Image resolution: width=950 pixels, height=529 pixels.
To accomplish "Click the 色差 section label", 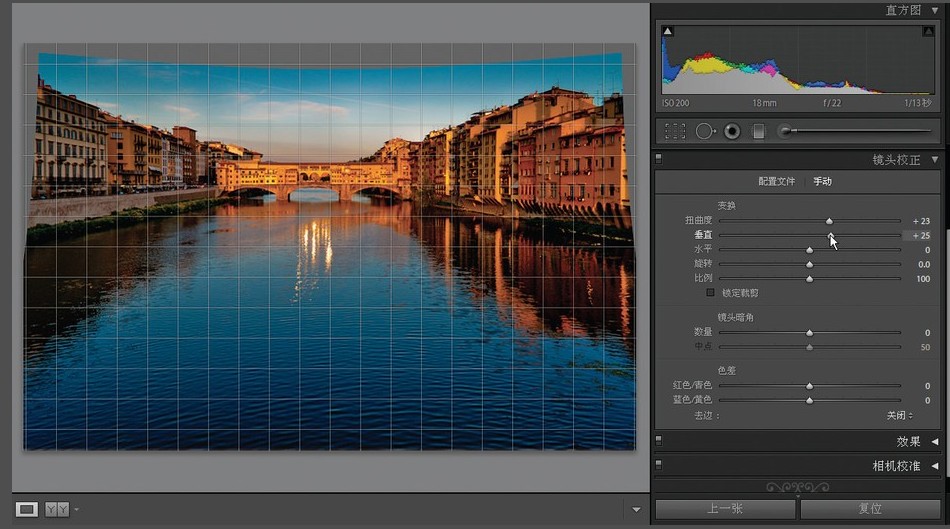I will (x=726, y=370).
